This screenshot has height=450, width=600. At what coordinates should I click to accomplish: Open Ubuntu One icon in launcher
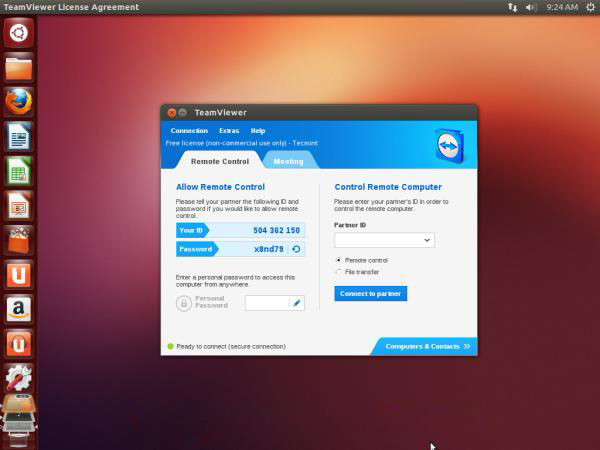19,275
